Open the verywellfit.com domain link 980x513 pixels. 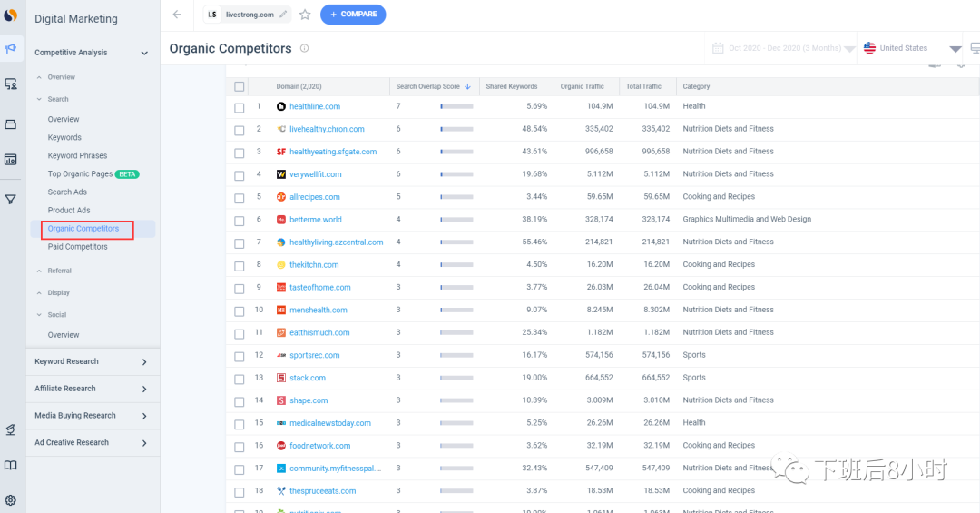[x=316, y=174]
